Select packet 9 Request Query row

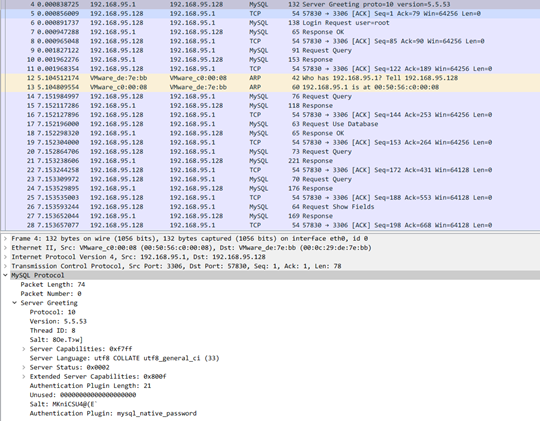click(270, 50)
